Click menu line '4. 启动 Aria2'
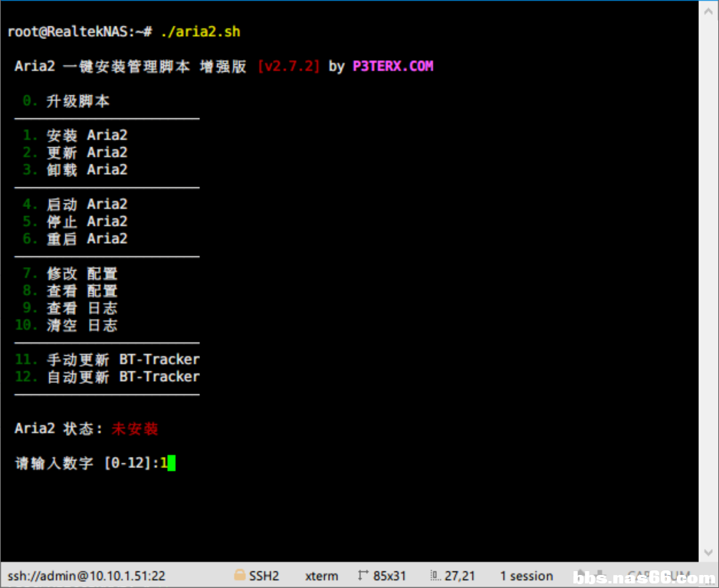719x588 pixels. tap(75, 204)
